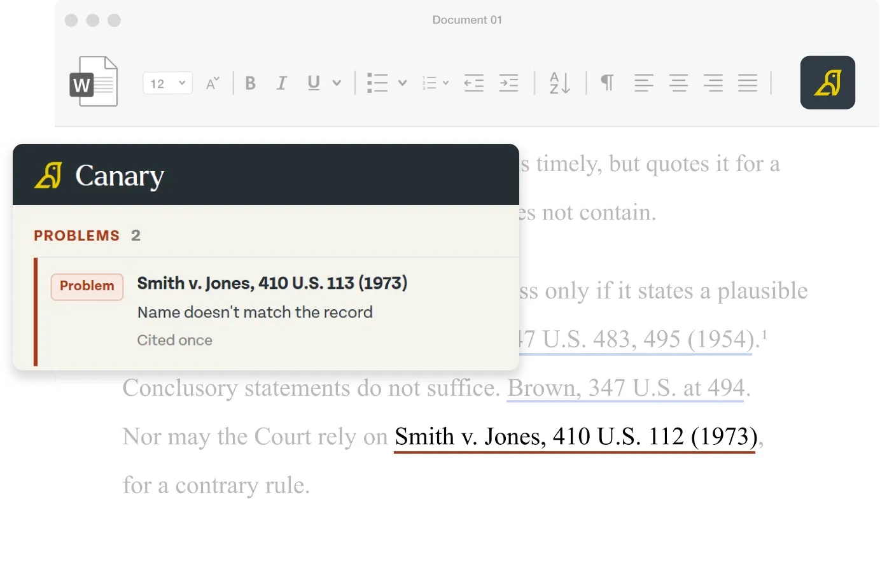880x588 pixels.
Task: Click the "Document 01" window title
Action: coord(467,20)
